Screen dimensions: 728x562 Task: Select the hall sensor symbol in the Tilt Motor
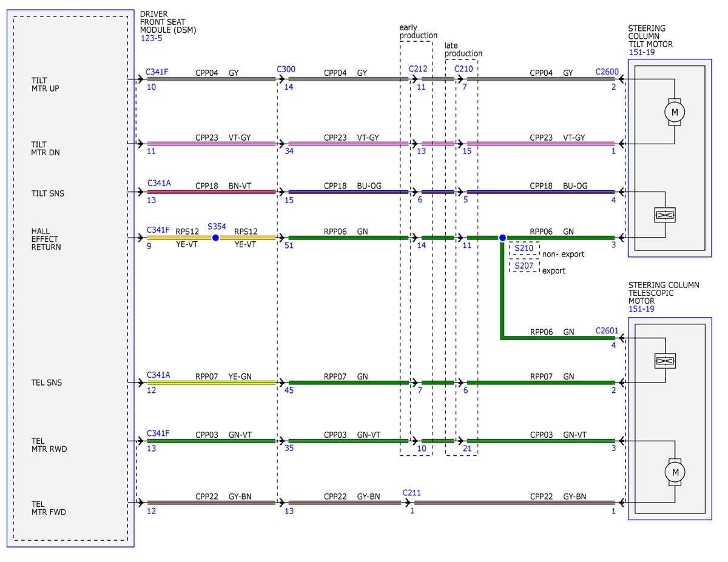point(666,215)
